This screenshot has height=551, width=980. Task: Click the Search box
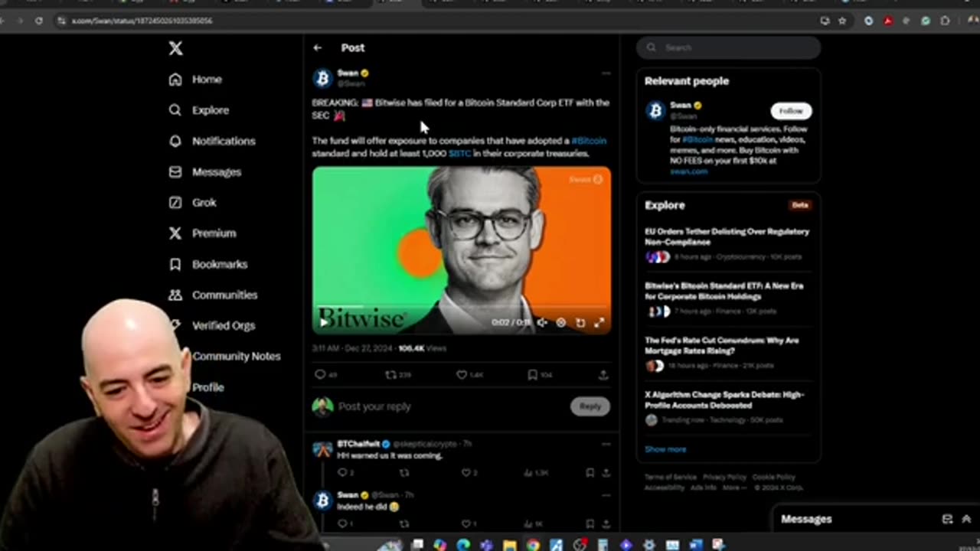[x=728, y=47]
